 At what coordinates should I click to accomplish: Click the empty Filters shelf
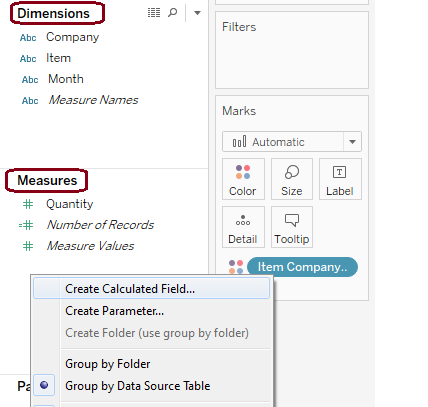coord(292,50)
